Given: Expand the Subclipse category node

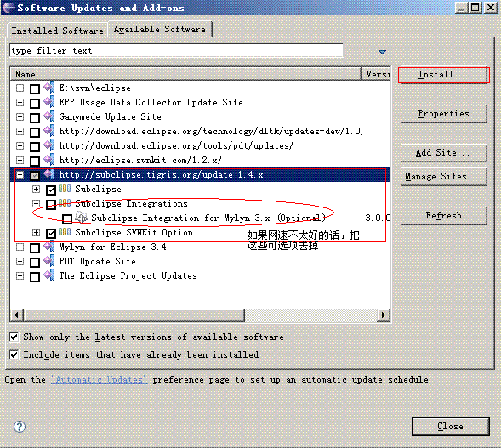Looking at the screenshot, I should pos(36,189).
